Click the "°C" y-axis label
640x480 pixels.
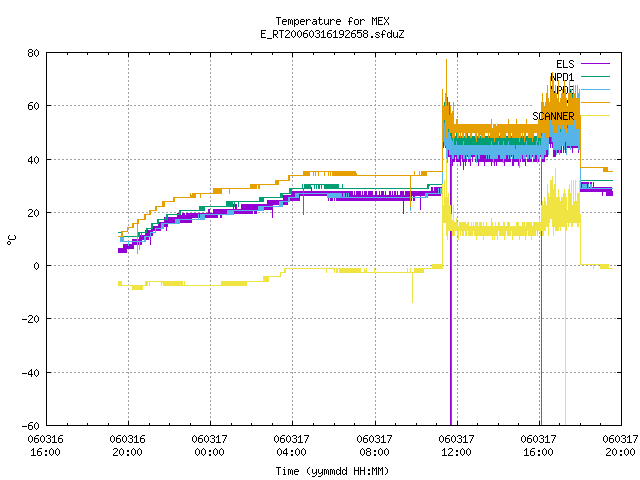click(11, 240)
